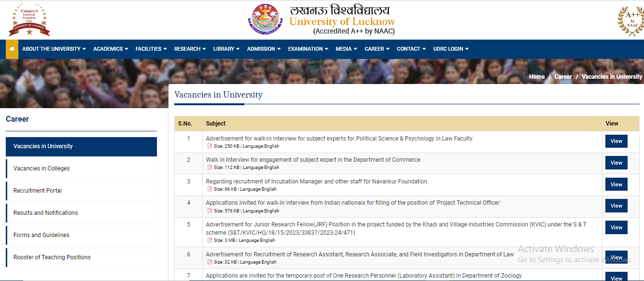
Task: Expand the Contact dropdown menu
Action: click(411, 49)
